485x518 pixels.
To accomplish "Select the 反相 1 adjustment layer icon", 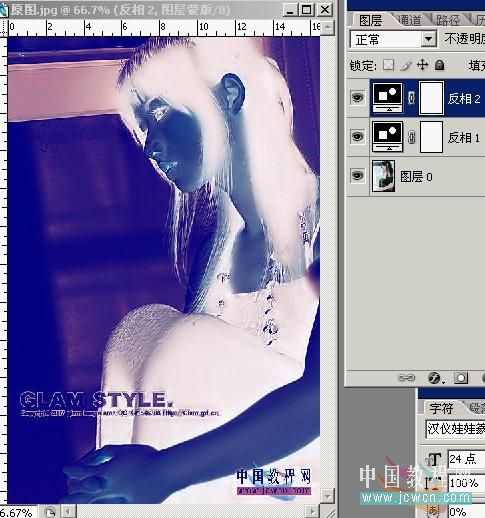I will click(x=387, y=137).
